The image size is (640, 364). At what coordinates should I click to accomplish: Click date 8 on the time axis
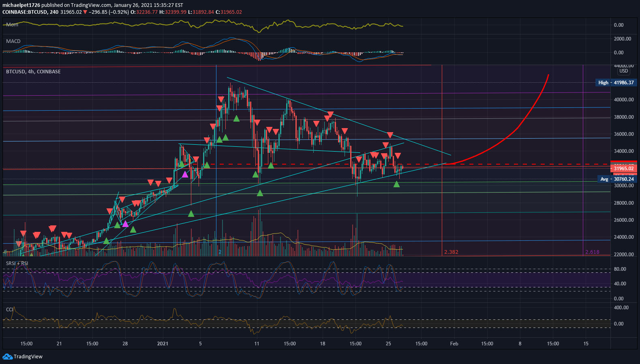pyautogui.click(x=520, y=344)
